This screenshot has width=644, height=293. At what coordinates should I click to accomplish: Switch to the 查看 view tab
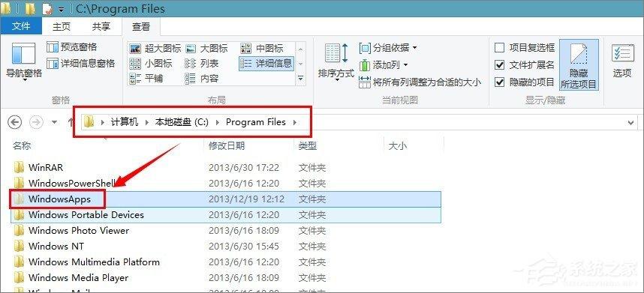pos(141,27)
